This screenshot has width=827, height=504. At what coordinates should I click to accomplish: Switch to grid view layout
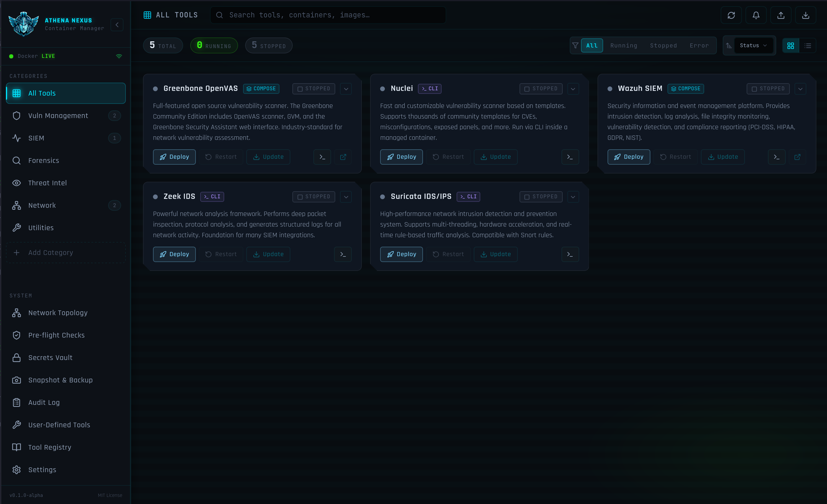[791, 46]
